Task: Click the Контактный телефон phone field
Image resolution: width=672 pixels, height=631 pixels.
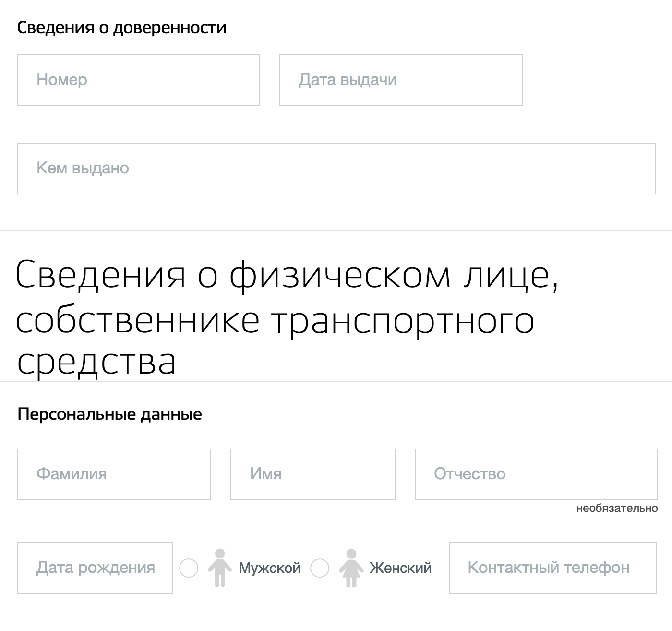Action: click(x=551, y=568)
